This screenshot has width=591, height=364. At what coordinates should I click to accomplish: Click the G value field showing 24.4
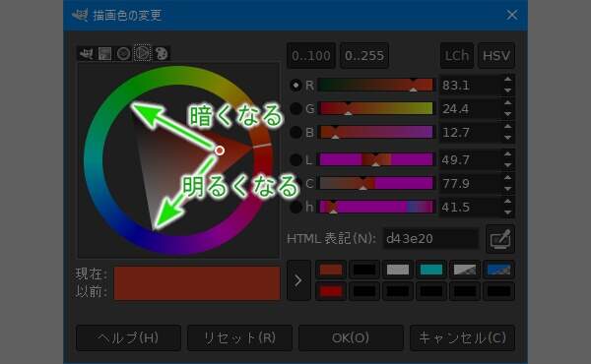(x=471, y=109)
